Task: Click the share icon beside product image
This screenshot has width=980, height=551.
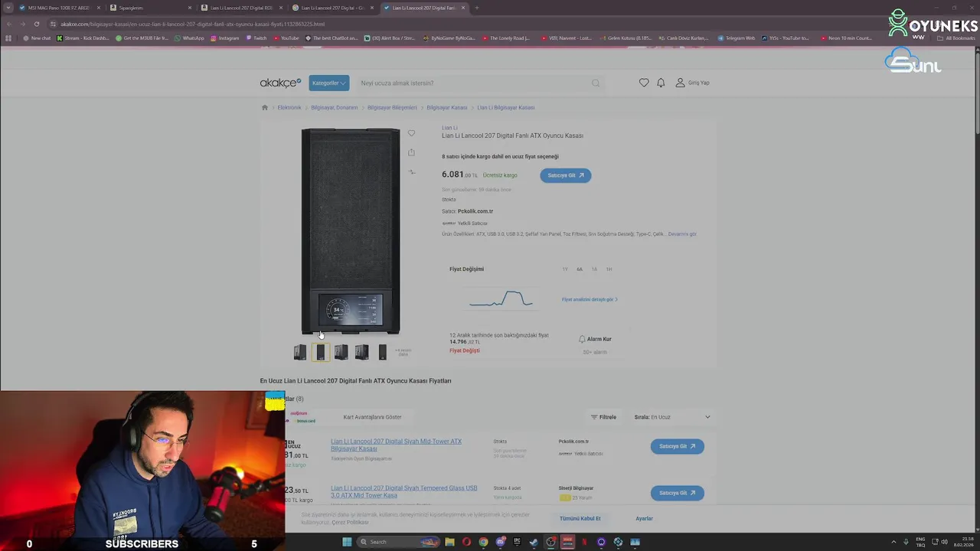Action: 411,152
